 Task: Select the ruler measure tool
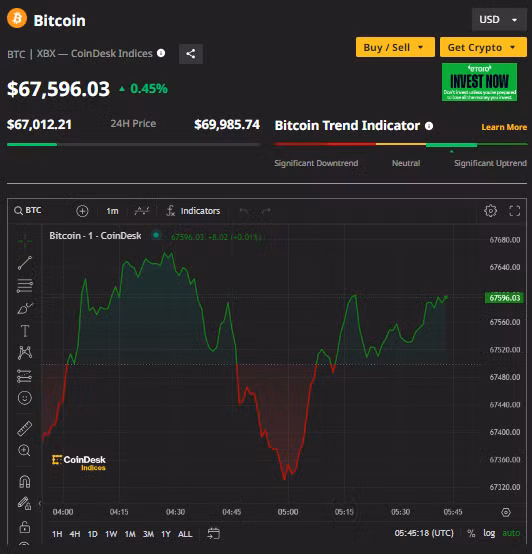point(25,428)
